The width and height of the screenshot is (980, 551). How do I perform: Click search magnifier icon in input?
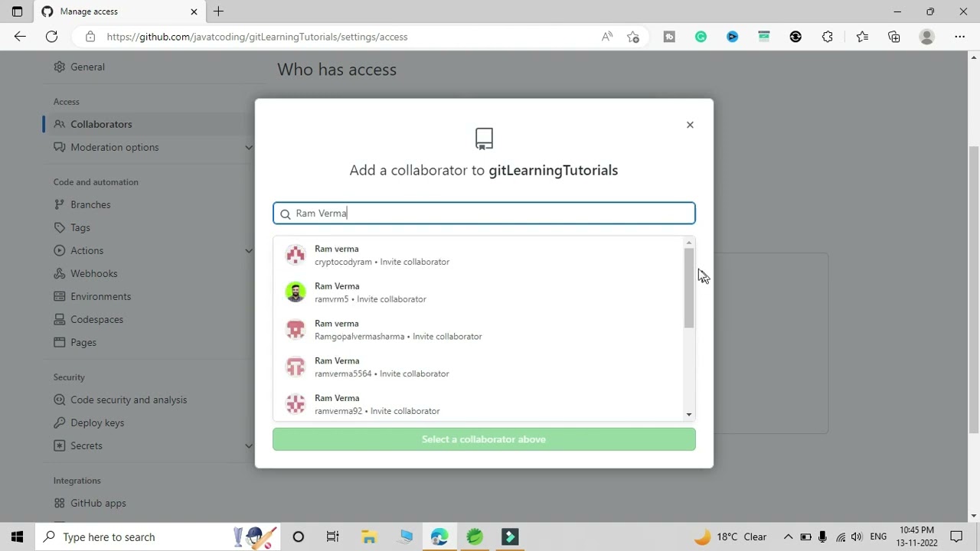coord(286,214)
